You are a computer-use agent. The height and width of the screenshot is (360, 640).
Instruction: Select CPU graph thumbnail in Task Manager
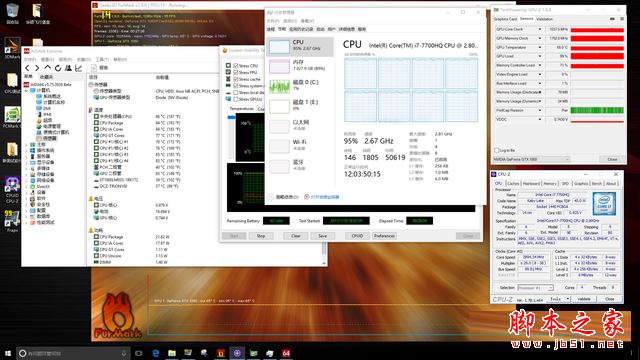pyautogui.click(x=279, y=46)
